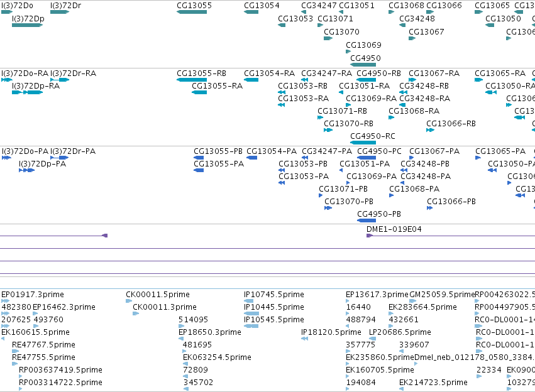Click the CG4950-RC transcript label
Screen dimensions: 535x392
pos(373,136)
